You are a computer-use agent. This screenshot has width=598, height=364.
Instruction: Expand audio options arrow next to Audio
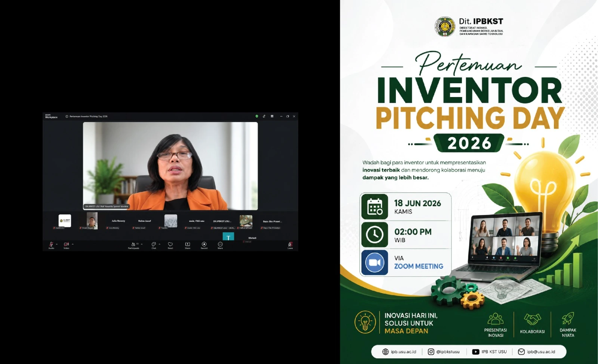[x=57, y=244]
